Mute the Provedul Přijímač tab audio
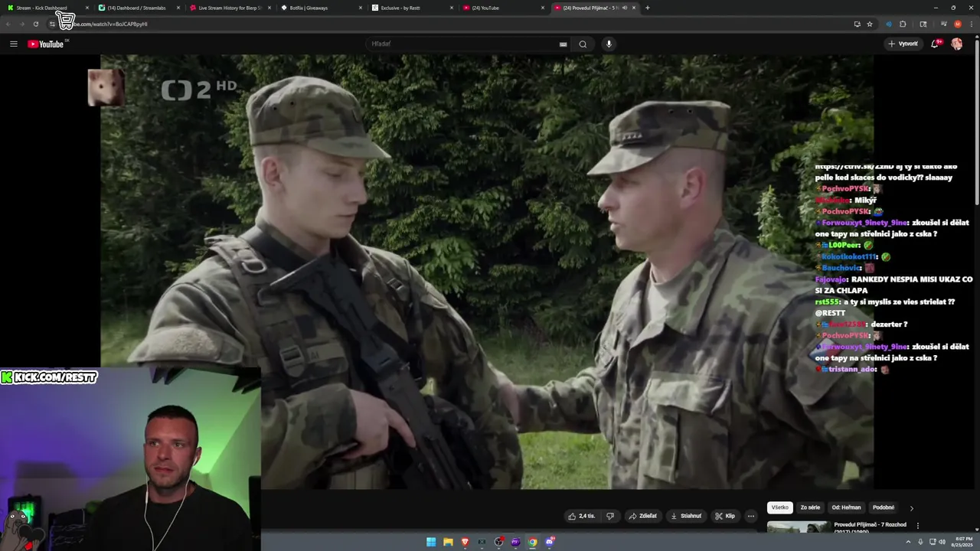 (625, 8)
